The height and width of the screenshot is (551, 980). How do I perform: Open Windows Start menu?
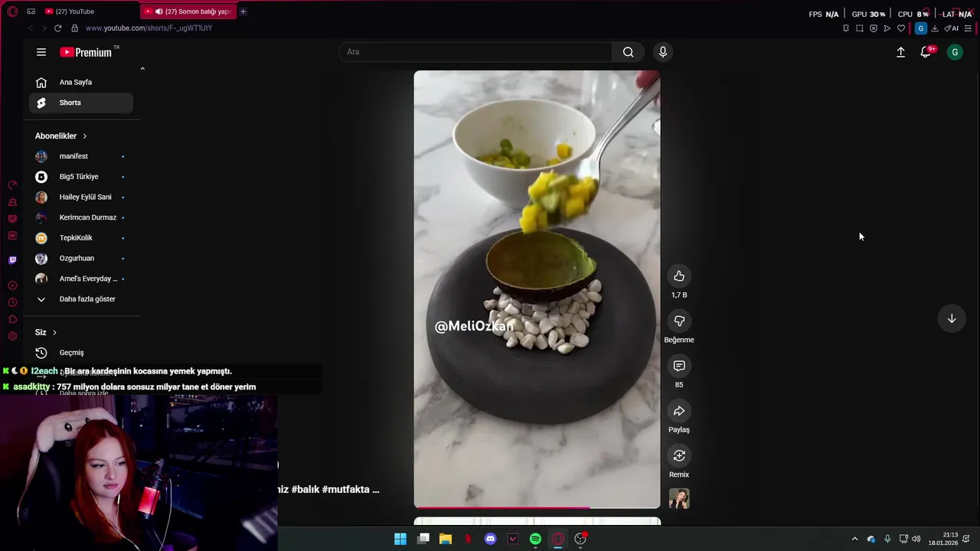(400, 539)
